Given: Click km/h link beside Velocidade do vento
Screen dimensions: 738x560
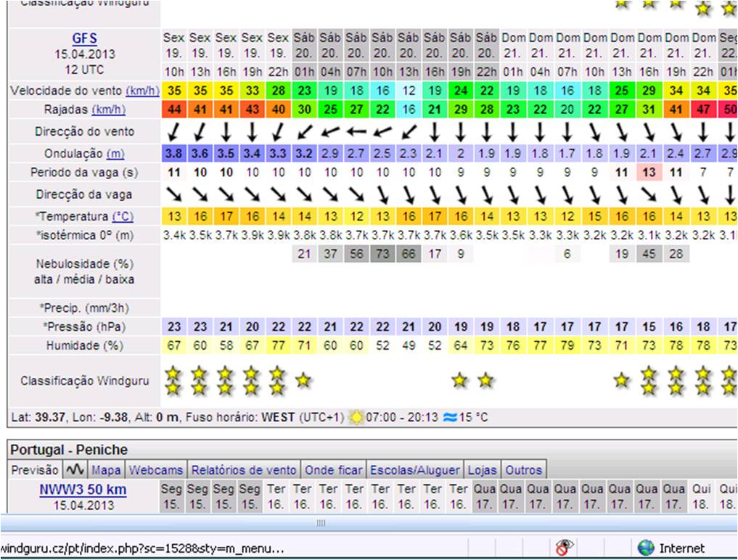Looking at the screenshot, I should coord(142,91).
